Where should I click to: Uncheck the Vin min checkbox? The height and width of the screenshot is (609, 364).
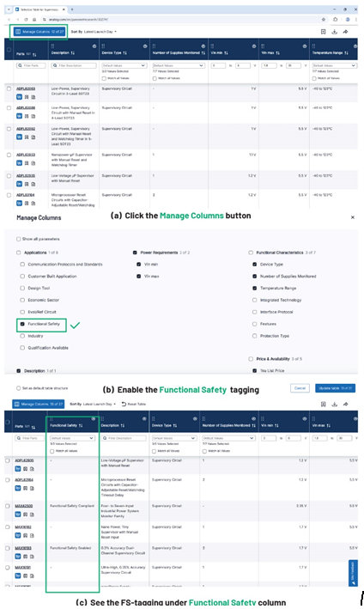[138, 265]
